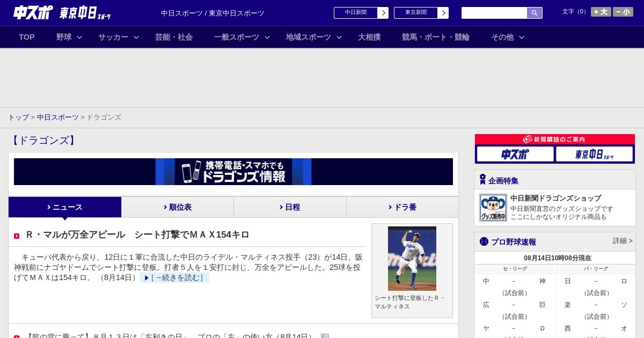The image size is (644, 338).
Task: Click the 東京中日スポーツ subscription button
Action: pyautogui.click(x=594, y=155)
